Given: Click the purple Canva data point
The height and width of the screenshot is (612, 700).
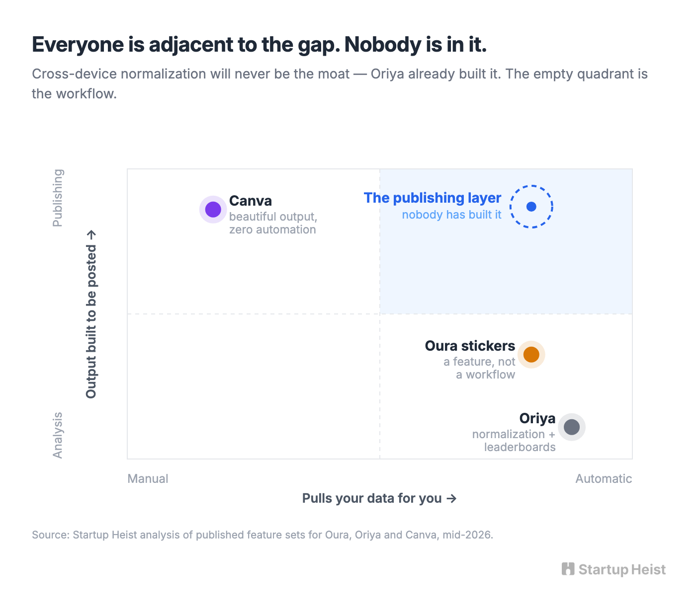Looking at the screenshot, I should click(x=213, y=209).
